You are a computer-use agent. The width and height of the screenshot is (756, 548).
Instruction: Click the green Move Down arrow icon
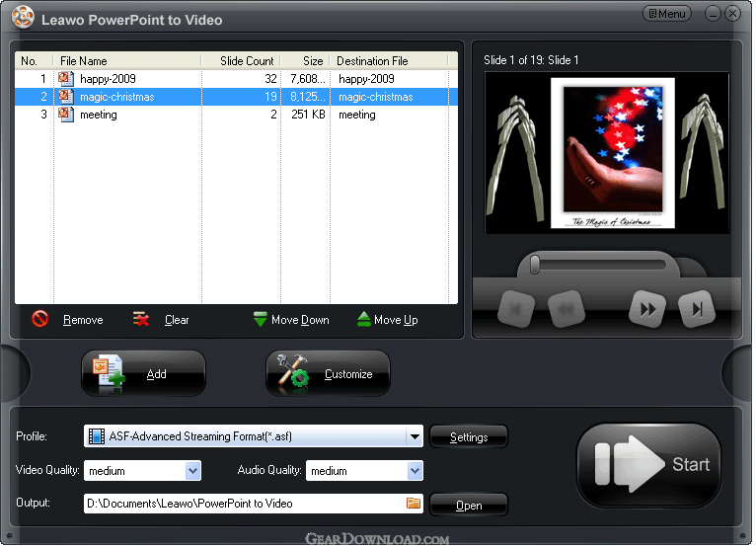[261, 319]
